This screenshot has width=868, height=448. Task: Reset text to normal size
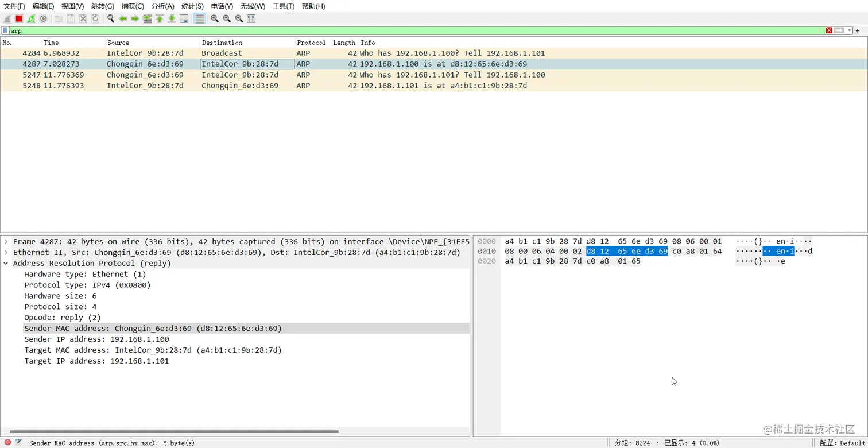(x=239, y=18)
